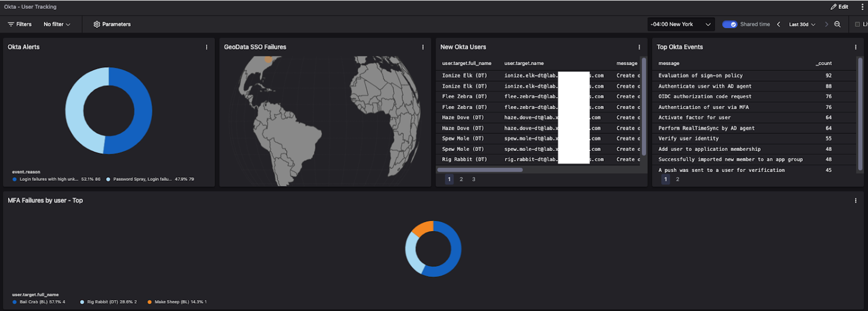This screenshot has width=868, height=311.
Task: Select page 1 of Top Okta Events
Action: click(665, 179)
